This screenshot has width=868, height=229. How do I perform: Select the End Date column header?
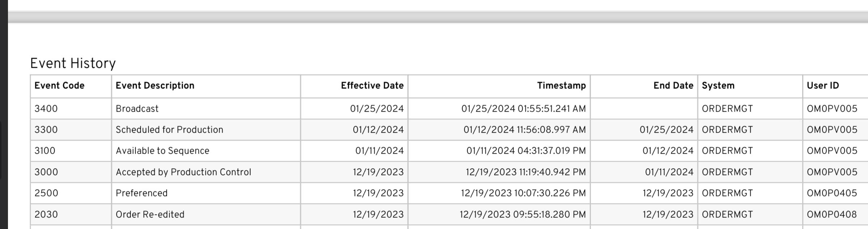pyautogui.click(x=673, y=86)
